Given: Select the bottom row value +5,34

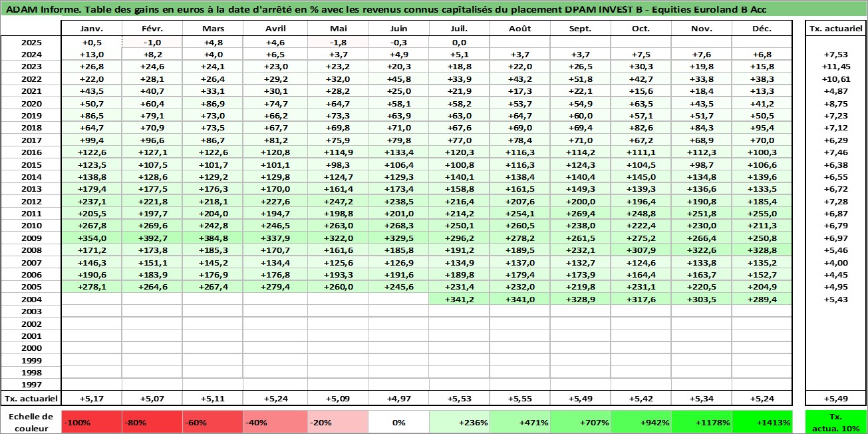Looking at the screenshot, I should tap(702, 398).
